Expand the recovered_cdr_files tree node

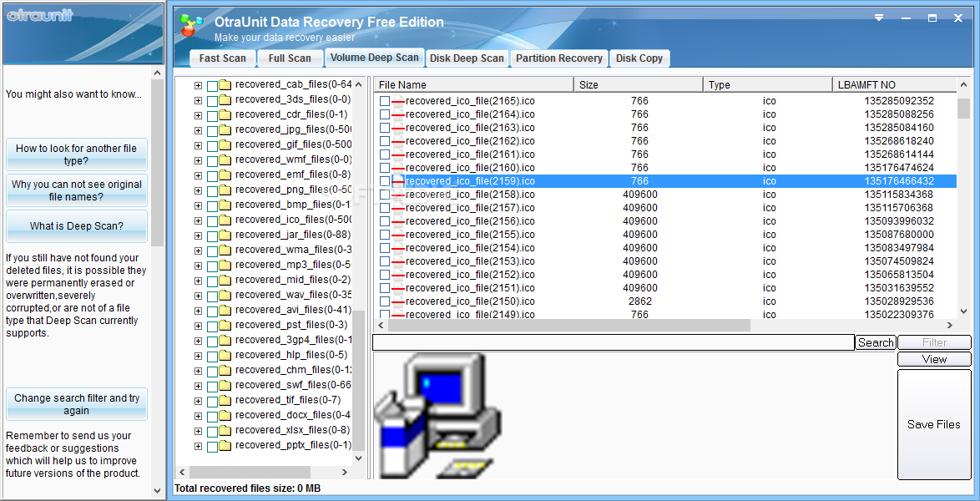point(198,114)
